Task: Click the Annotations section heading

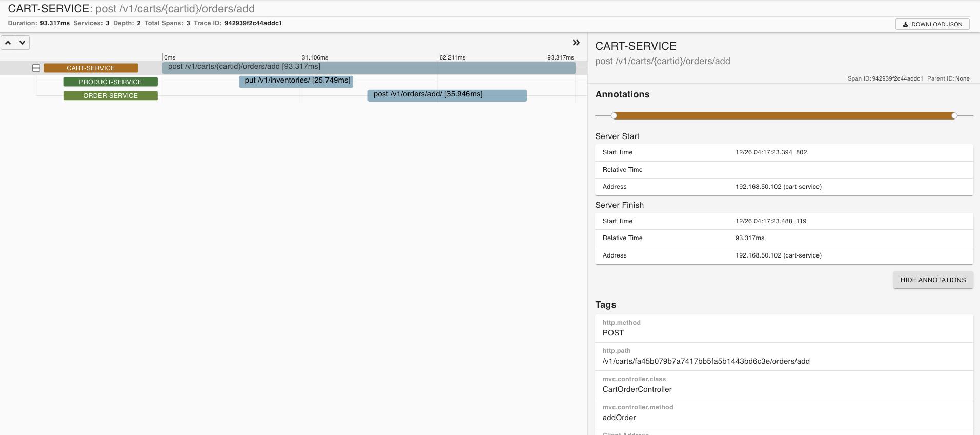Action: click(x=622, y=94)
